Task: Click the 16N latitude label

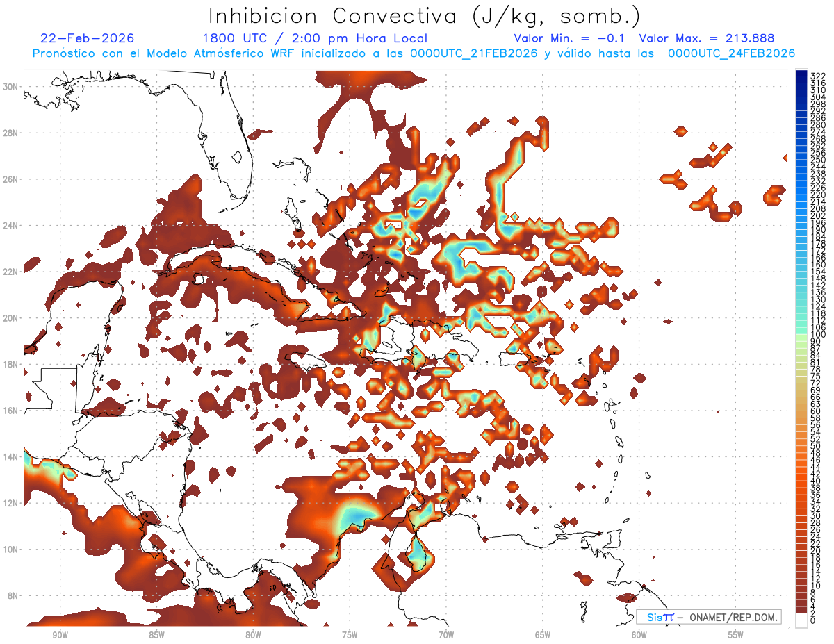Action: (x=12, y=411)
